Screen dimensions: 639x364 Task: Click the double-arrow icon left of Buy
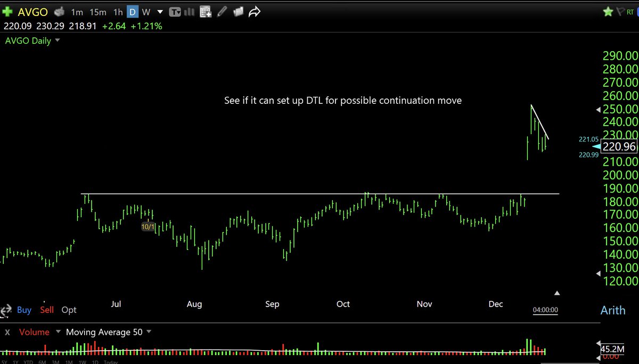6,310
